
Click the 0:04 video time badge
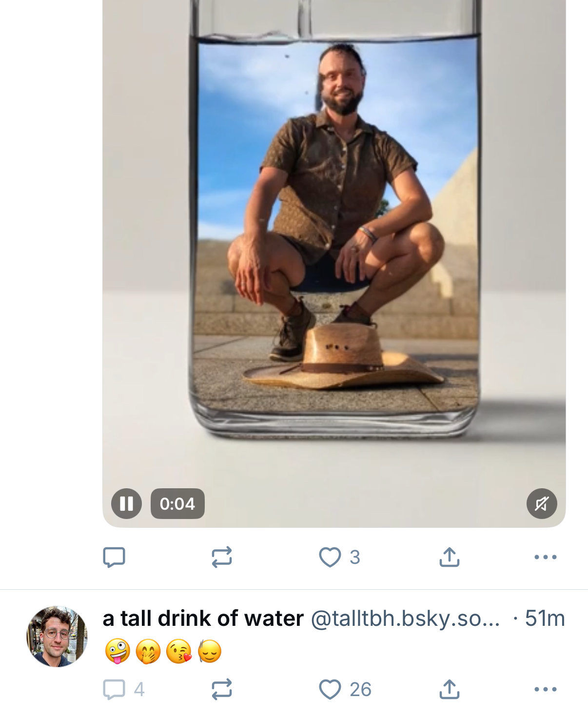[177, 503]
